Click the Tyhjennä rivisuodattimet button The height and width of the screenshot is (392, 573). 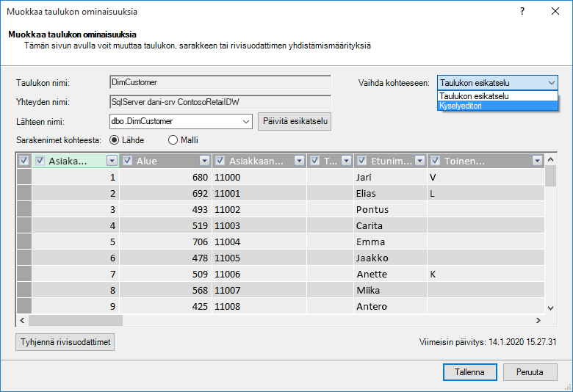(x=65, y=342)
